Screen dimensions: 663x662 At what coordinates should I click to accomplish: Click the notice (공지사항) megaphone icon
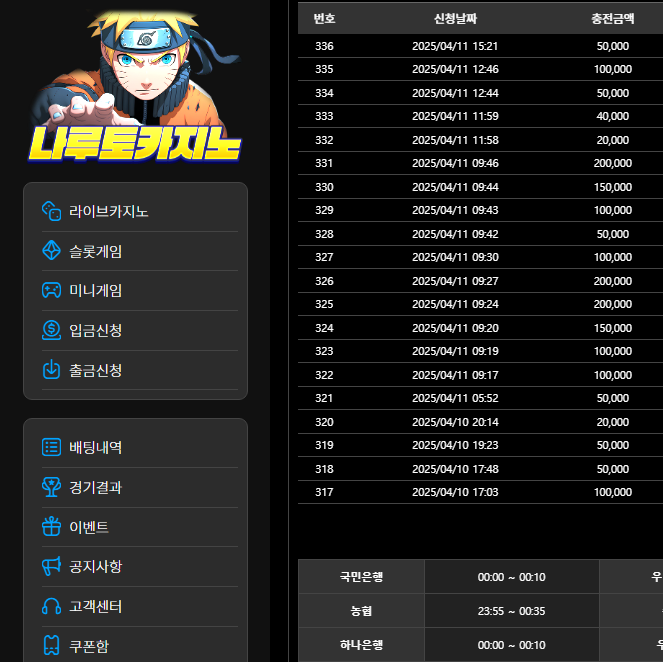tap(51, 566)
